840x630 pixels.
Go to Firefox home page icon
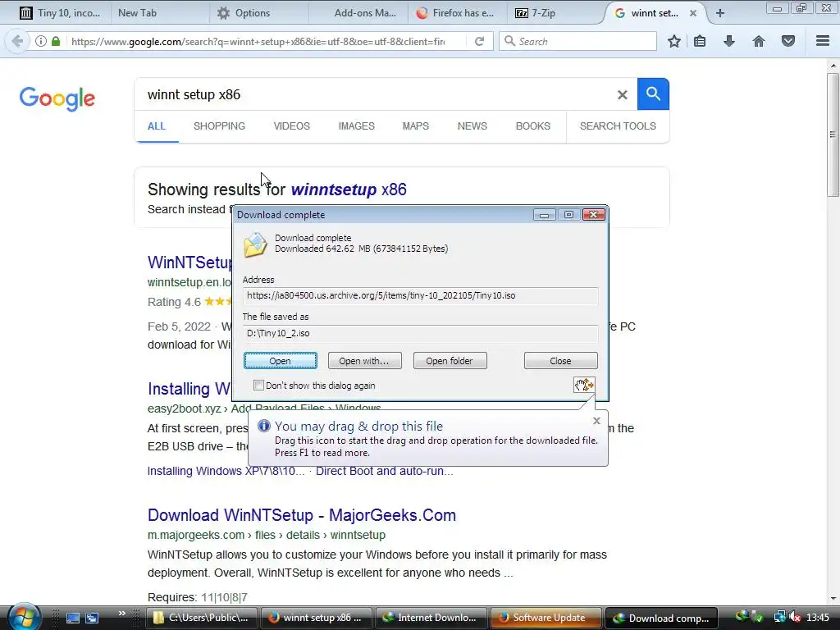click(x=759, y=41)
